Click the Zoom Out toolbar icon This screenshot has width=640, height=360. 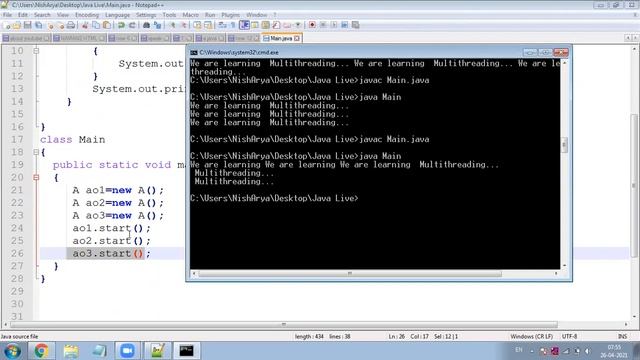point(183,25)
